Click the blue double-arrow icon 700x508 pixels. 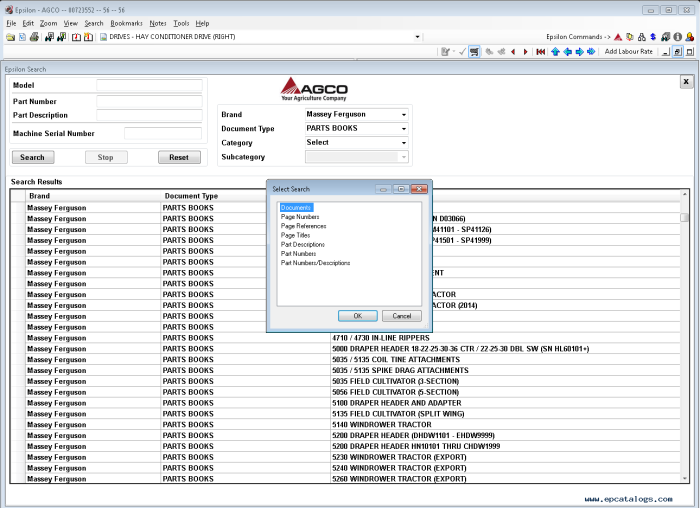point(591,52)
